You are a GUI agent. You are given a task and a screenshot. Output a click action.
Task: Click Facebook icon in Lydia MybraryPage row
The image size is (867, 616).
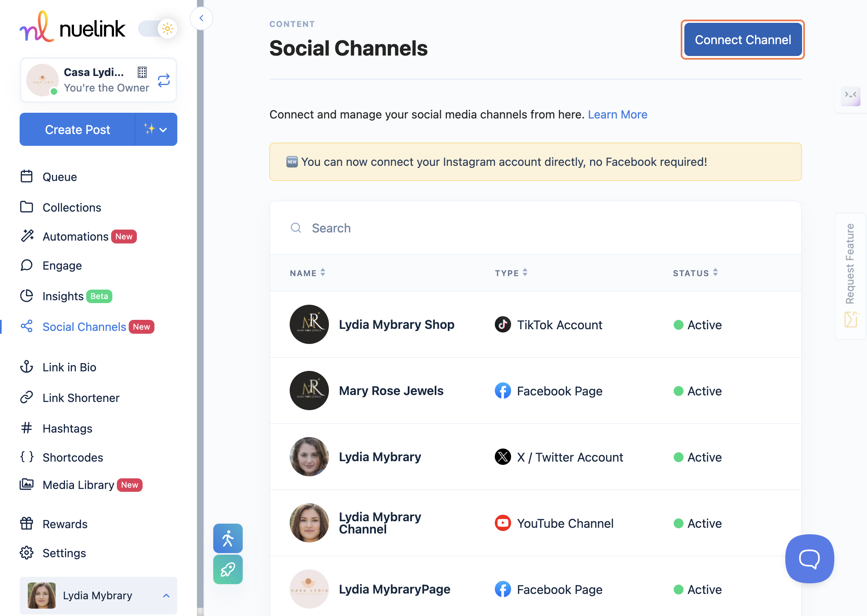(503, 589)
